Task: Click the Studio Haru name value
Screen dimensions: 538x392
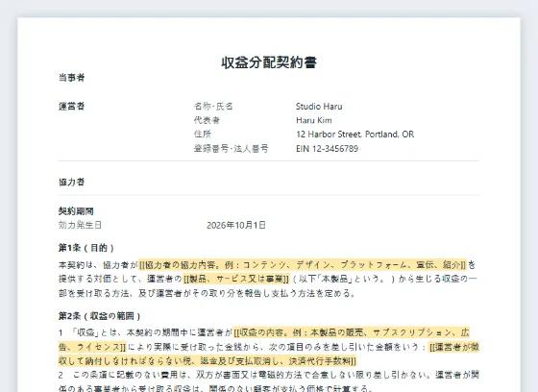Action: (x=319, y=106)
